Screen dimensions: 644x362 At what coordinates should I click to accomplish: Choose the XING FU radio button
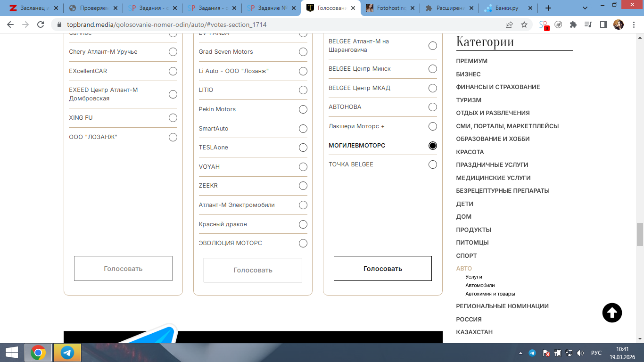click(173, 118)
